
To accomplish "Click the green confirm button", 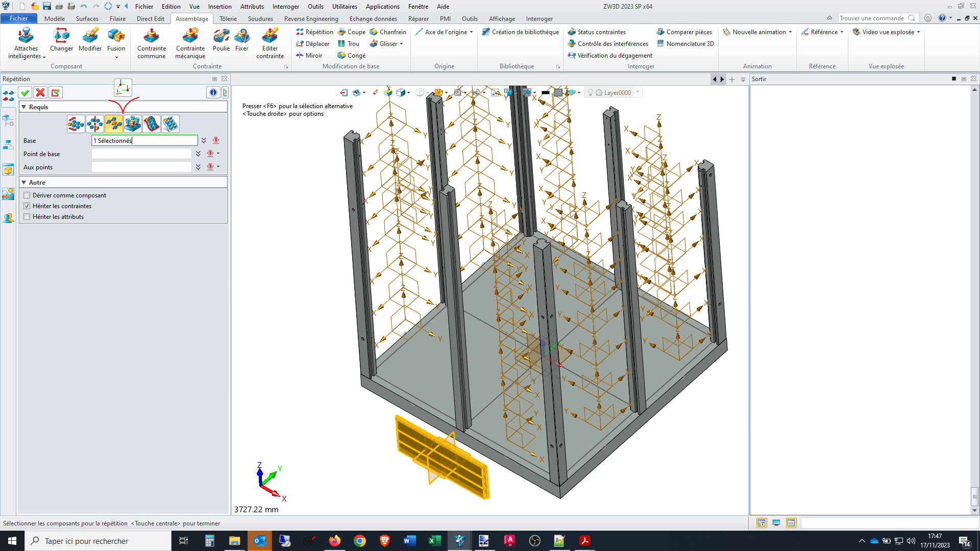I will tap(25, 93).
